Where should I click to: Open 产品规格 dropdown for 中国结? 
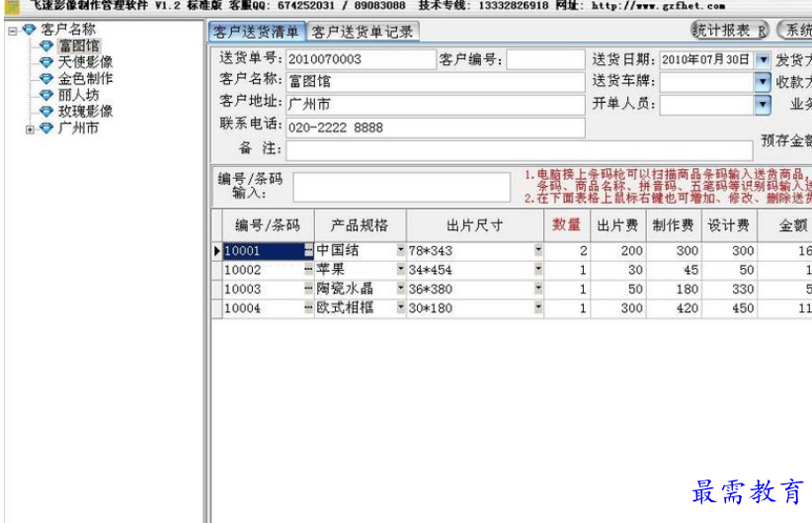pyautogui.click(x=400, y=250)
